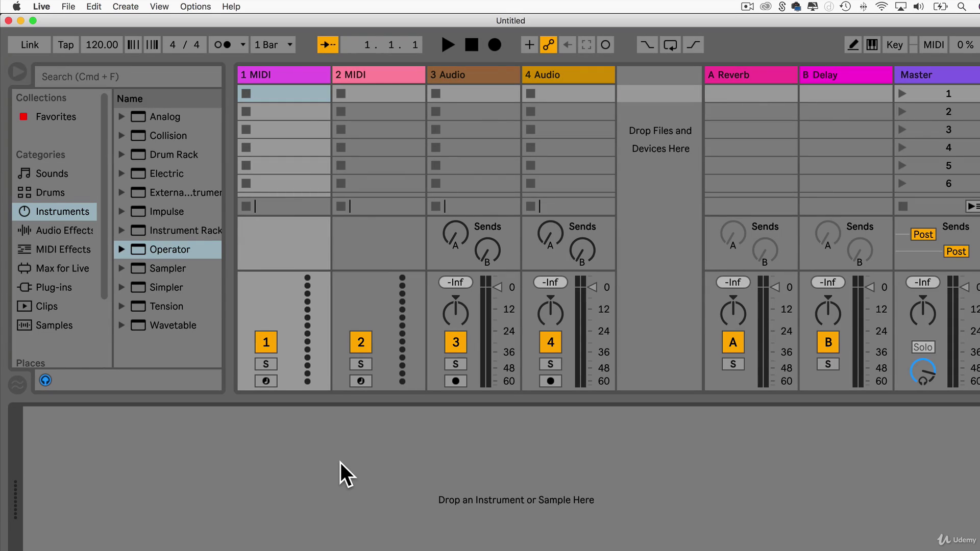Image resolution: width=980 pixels, height=551 pixels.
Task: Expand the Wavetable folder
Action: (x=121, y=325)
